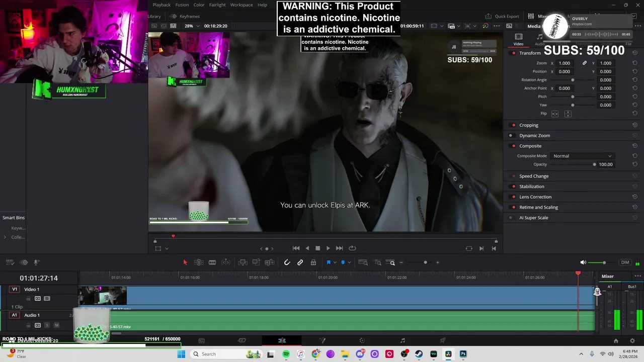Image resolution: width=644 pixels, height=362 pixels.
Task: Activate Trim Edit Mode tool
Action: [x=199, y=262]
